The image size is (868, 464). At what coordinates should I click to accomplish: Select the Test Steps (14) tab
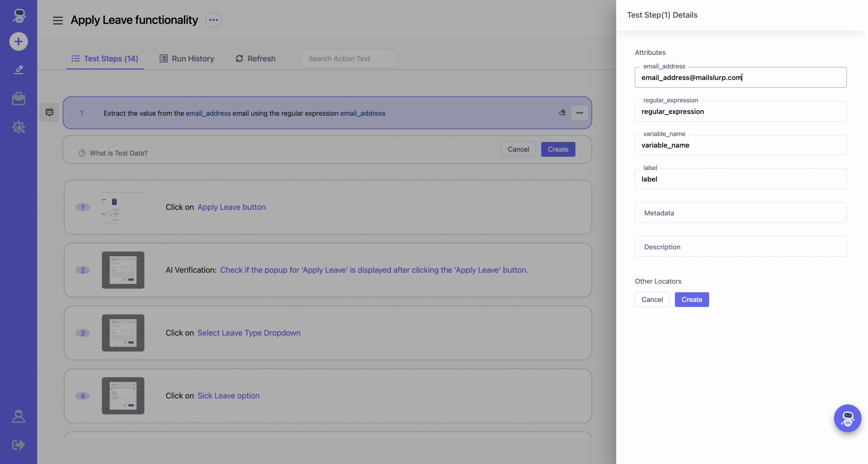click(105, 59)
